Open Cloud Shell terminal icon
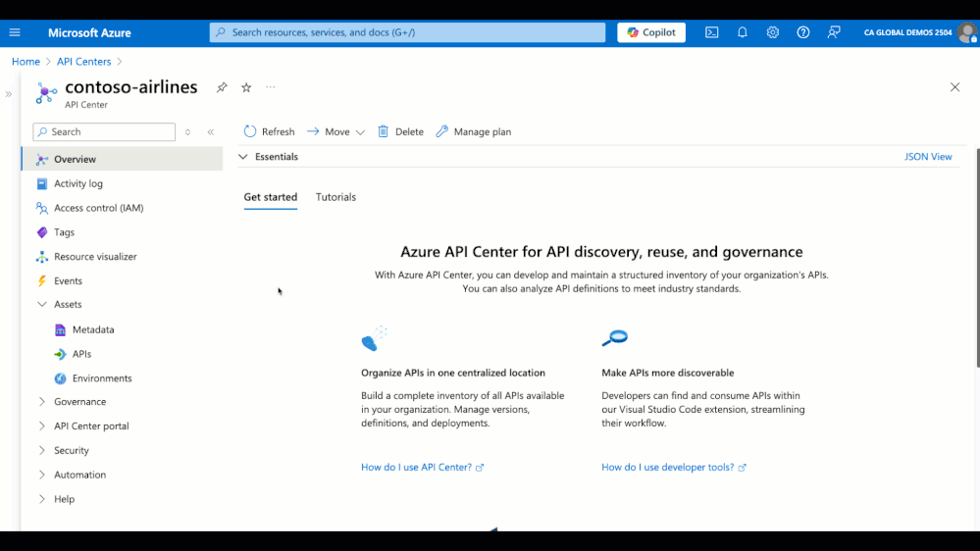The height and width of the screenshot is (551, 980). tap(712, 32)
